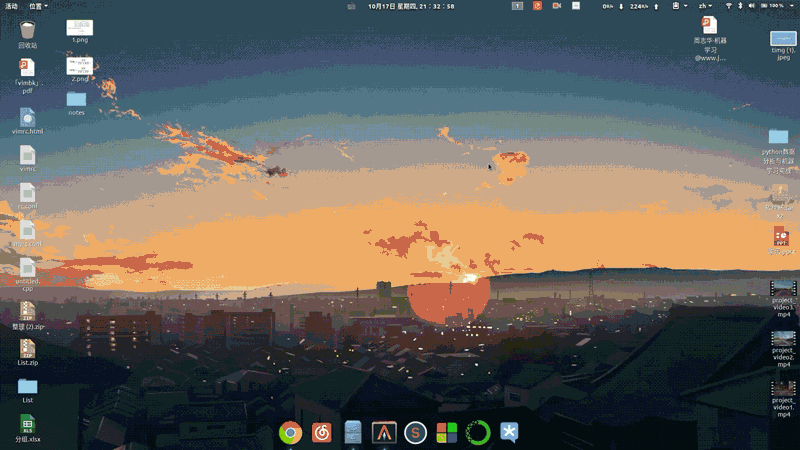Open the clipboard manager dropdown
This screenshot has width=800, height=450.
(x=680, y=6)
